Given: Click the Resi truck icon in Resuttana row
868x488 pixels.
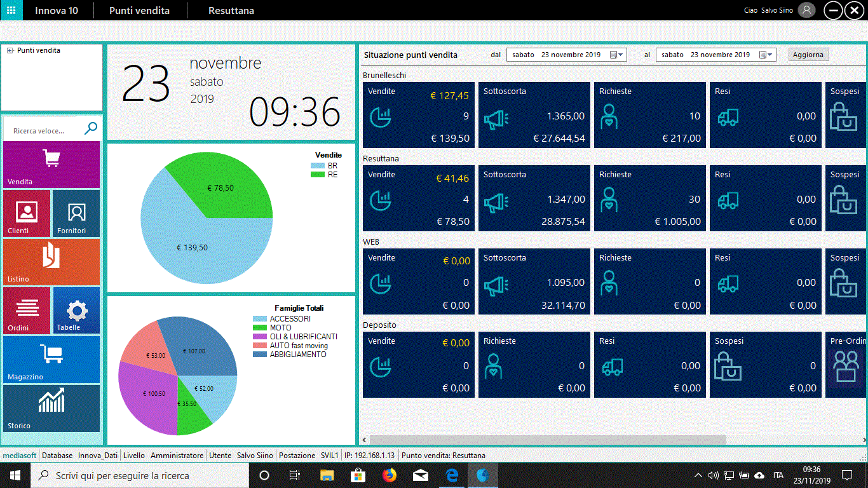Looking at the screenshot, I should tap(728, 201).
